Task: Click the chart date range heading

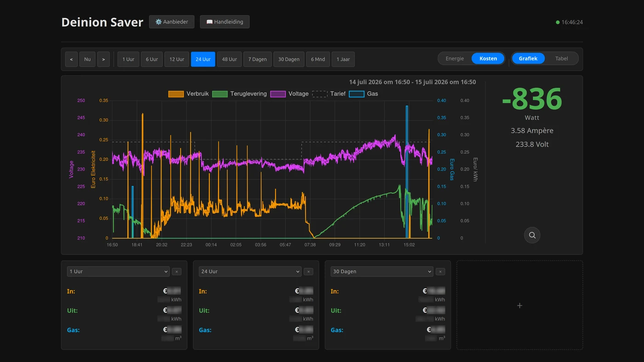Action: tap(413, 82)
